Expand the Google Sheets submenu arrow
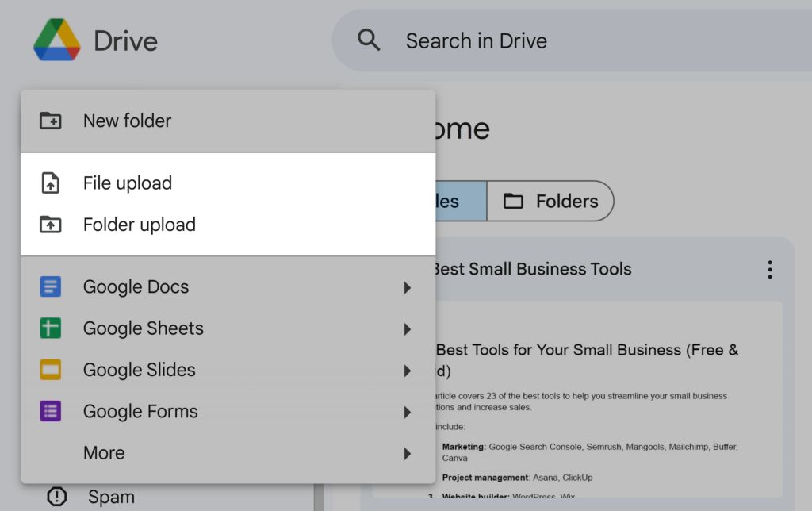812x511 pixels. tap(407, 328)
